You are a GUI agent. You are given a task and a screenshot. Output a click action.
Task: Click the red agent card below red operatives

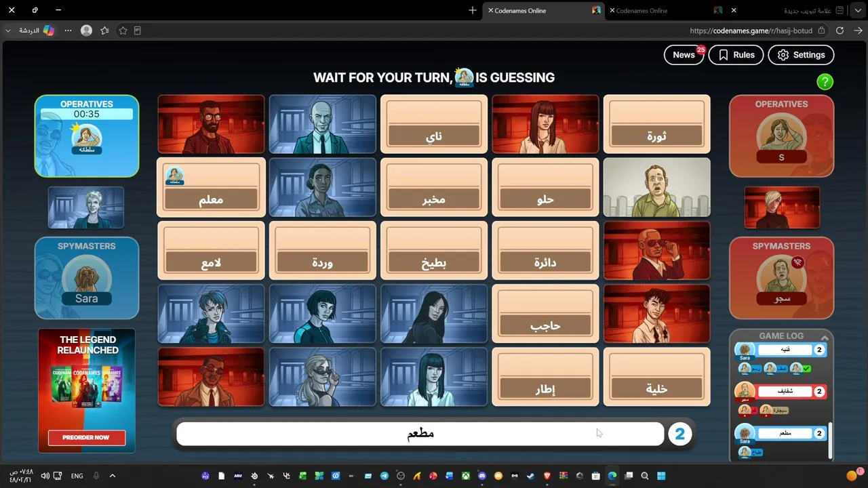[781, 208]
